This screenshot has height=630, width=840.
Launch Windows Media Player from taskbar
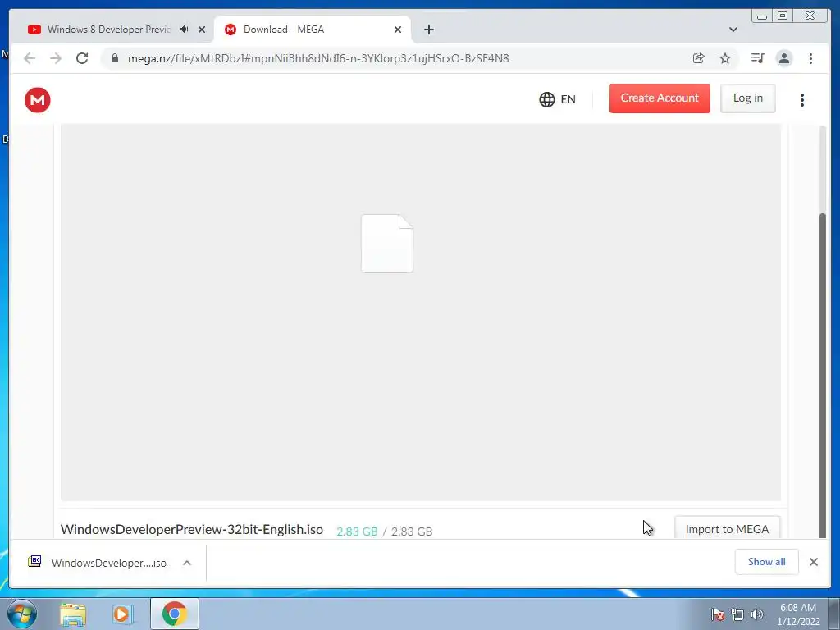(122, 614)
